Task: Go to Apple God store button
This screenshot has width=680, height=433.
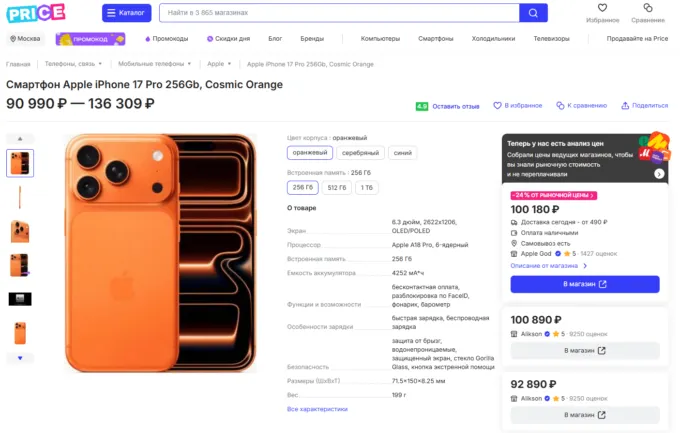Action: click(584, 284)
